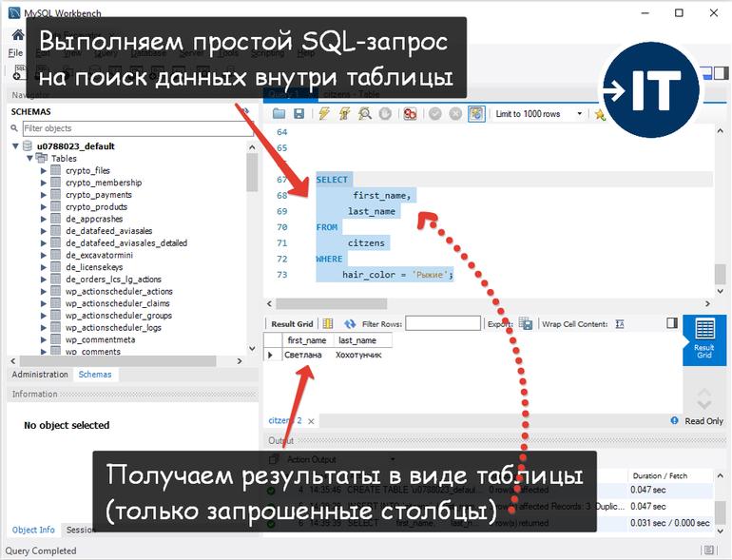Select wp_actionscheduler_logs table
Image resolution: width=732 pixels, height=560 pixels.
pos(113,327)
